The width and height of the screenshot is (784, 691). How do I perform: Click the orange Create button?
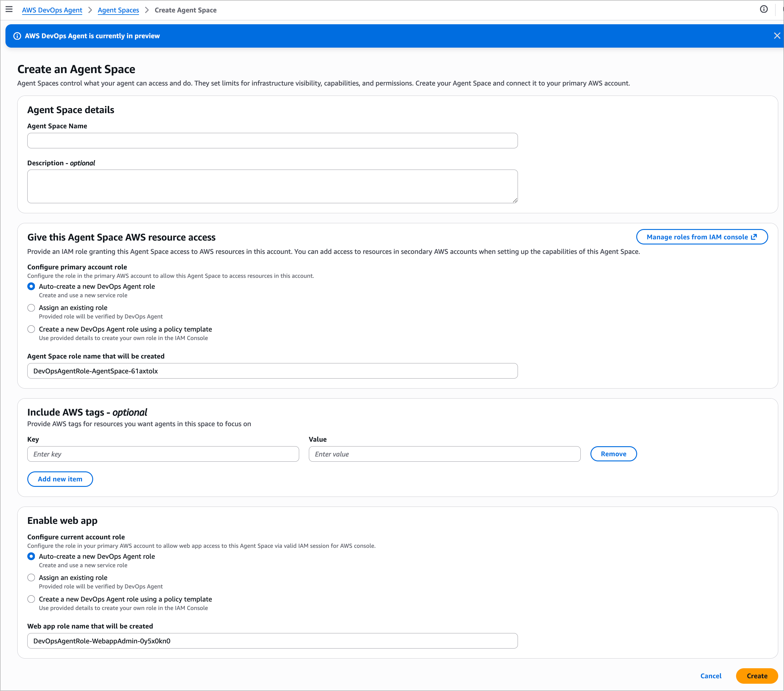point(756,676)
